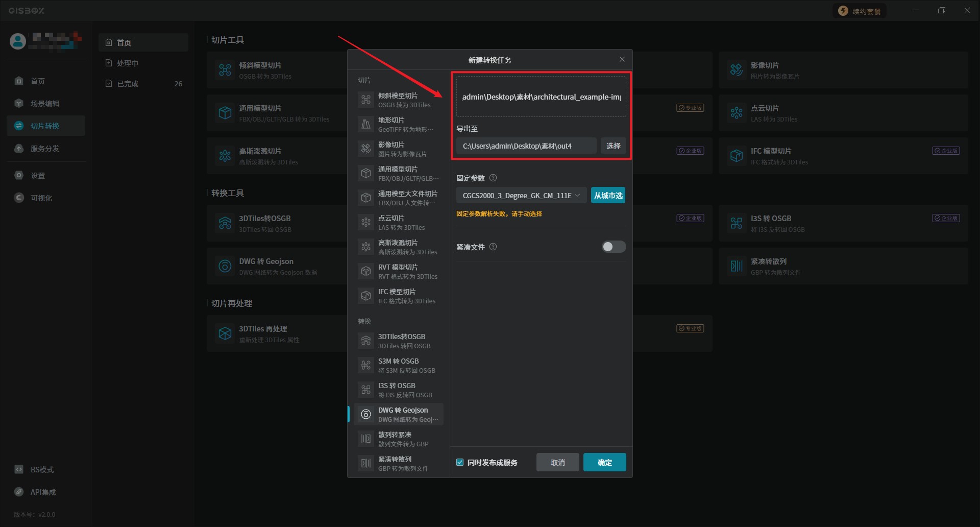Click the help icon beside 紧凑文件
The image size is (980, 527).
pos(493,247)
